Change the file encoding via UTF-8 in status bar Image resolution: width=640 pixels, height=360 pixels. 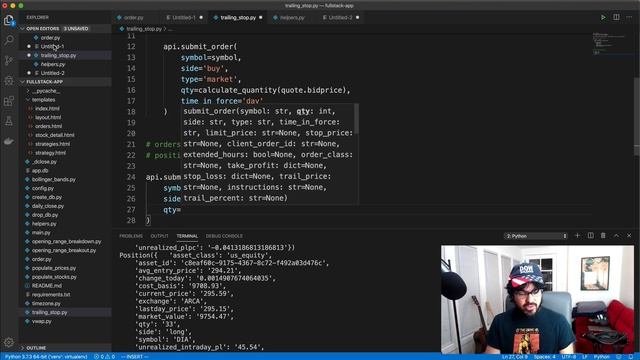click(569, 357)
